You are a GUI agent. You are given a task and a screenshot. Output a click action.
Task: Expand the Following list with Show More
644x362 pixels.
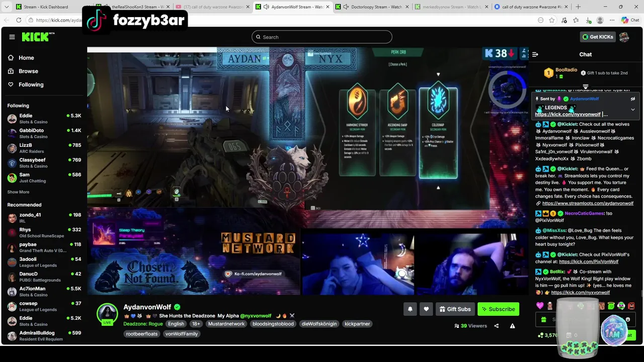(x=18, y=192)
